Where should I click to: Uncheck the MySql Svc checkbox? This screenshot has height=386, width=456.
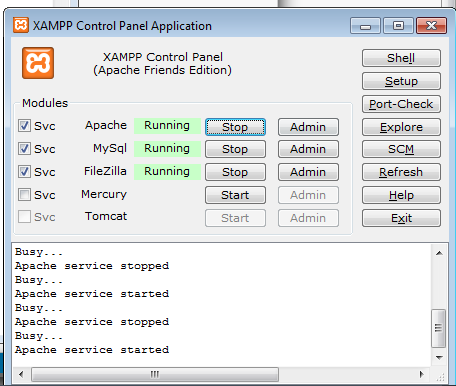pyautogui.click(x=24, y=149)
